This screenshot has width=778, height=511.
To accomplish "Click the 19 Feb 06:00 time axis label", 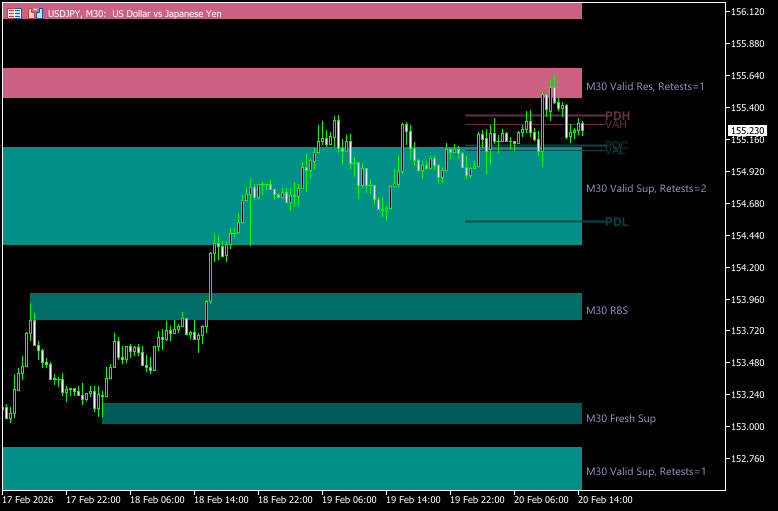I will tap(348, 498).
